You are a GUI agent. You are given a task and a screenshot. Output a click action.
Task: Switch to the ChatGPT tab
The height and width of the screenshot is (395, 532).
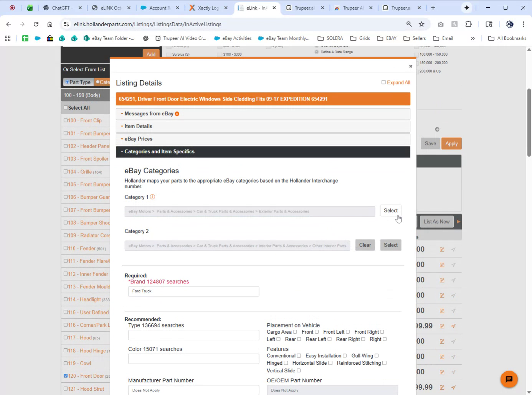pyautogui.click(x=61, y=8)
